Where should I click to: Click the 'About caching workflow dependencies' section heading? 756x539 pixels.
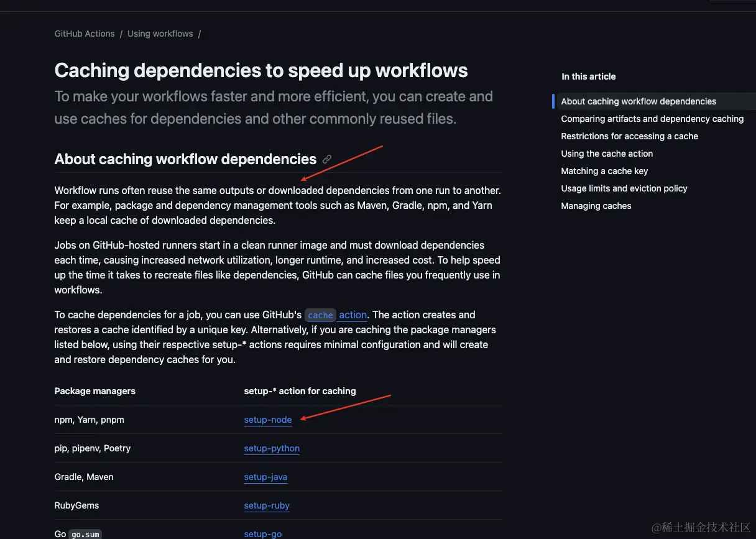pyautogui.click(x=185, y=159)
